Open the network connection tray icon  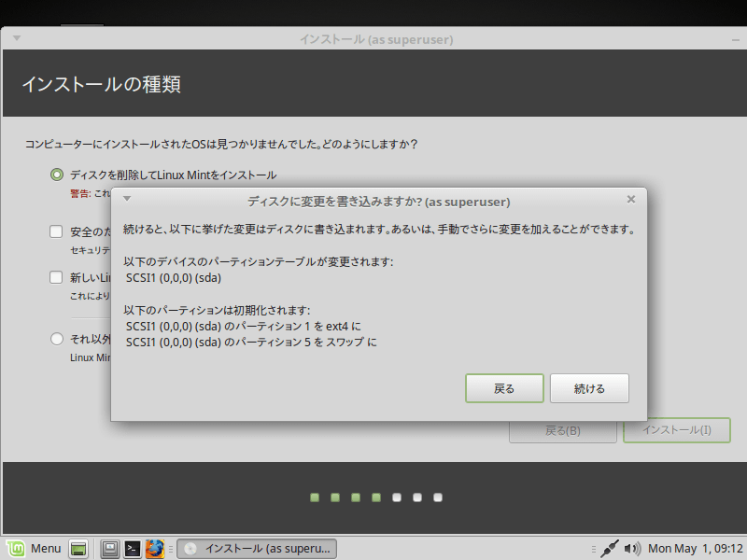pos(610,549)
